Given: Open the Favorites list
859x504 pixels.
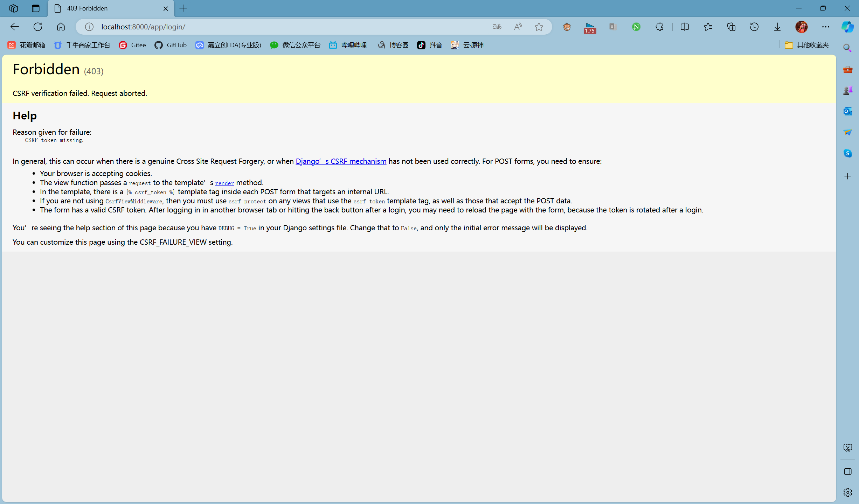Looking at the screenshot, I should pos(708,27).
